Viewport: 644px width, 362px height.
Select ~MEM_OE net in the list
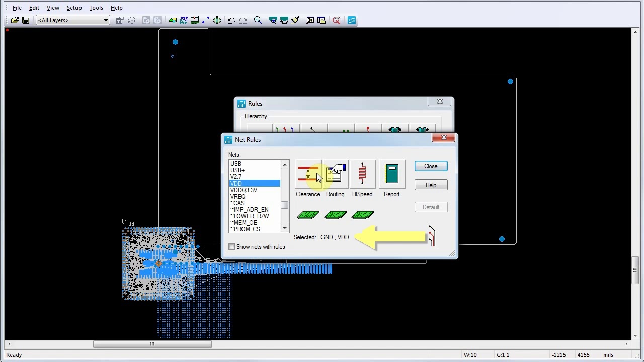(255, 223)
